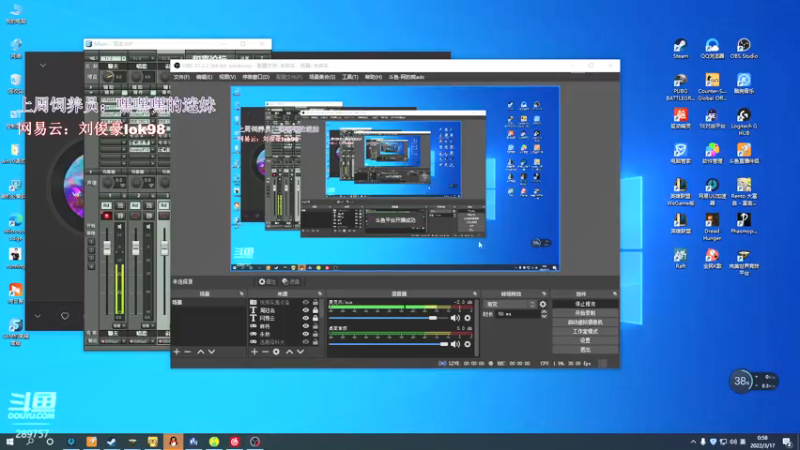
Task: Click 工作室模式 button
Action: click(585, 332)
